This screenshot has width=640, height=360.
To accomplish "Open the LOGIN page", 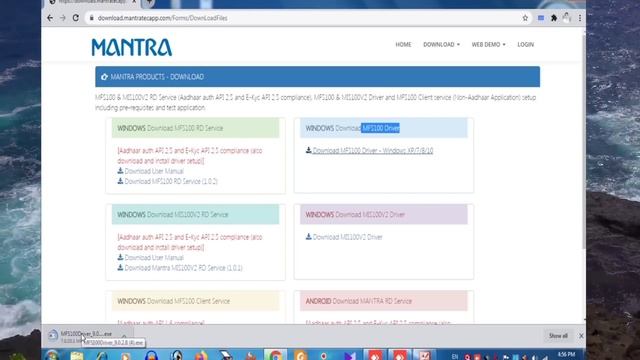I will (525, 44).
